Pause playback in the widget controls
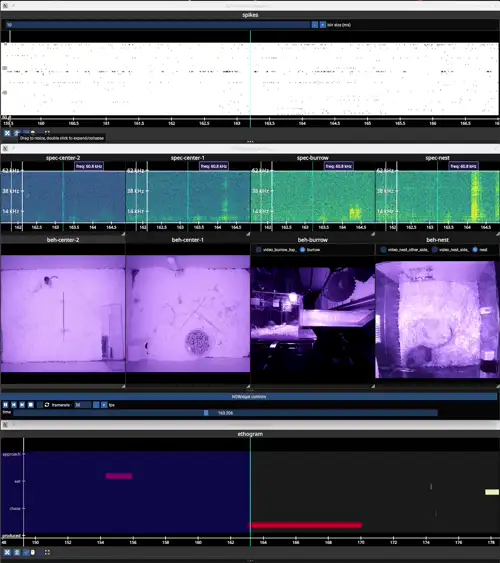500x563 pixels. (x=6, y=405)
